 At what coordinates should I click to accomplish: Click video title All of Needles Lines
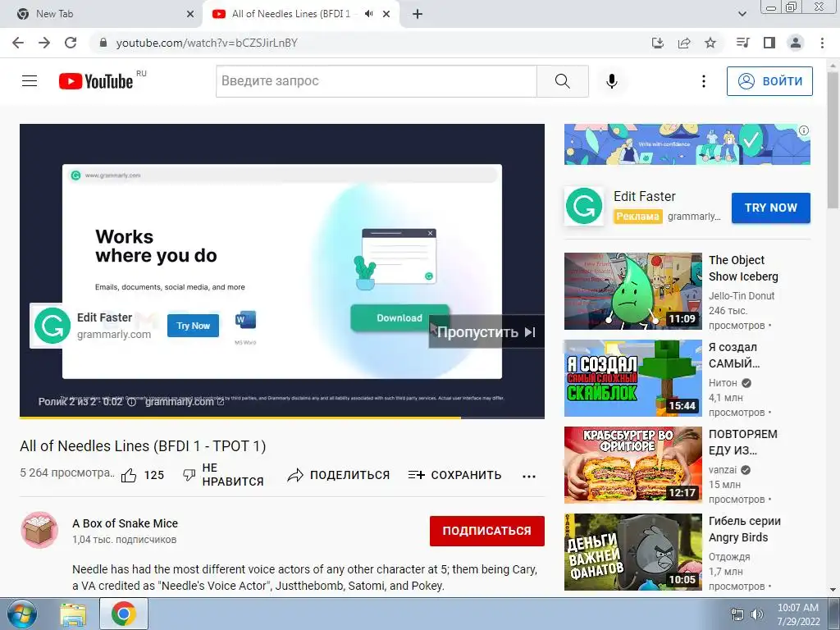point(143,446)
